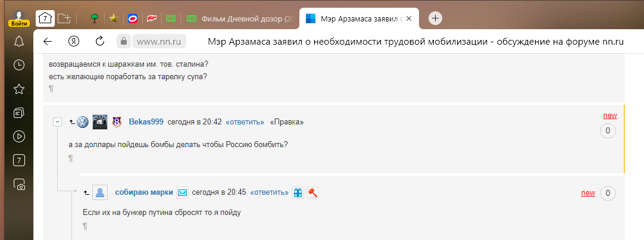
Task: Open the tab groups folder button
Action: [64, 18]
